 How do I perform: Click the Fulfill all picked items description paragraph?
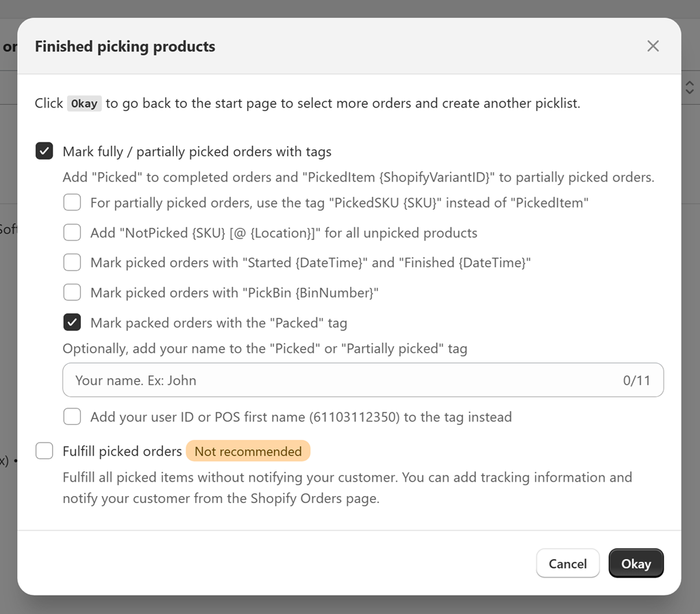(347, 488)
